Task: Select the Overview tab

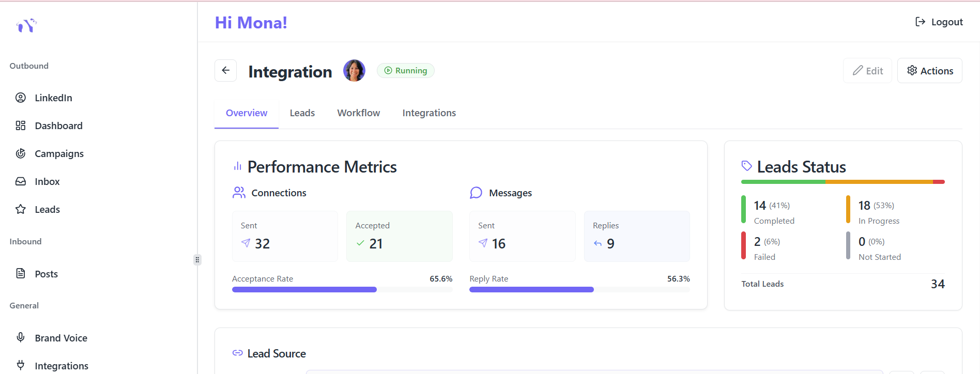Action: [247, 113]
